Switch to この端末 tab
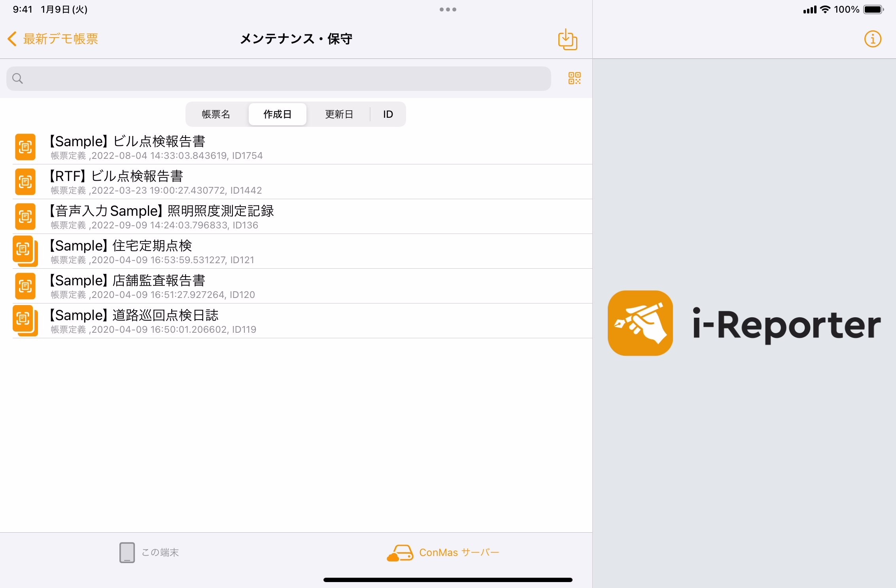896x588 pixels. [149, 552]
